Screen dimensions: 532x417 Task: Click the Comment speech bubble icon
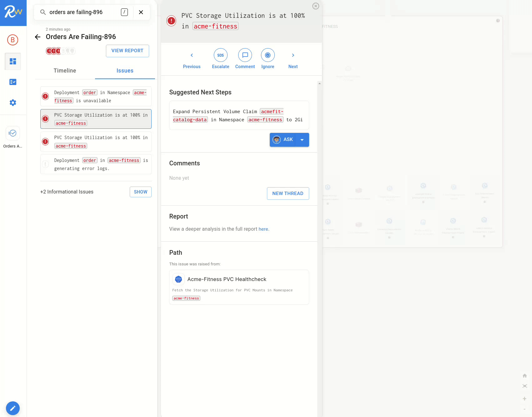[x=245, y=55]
